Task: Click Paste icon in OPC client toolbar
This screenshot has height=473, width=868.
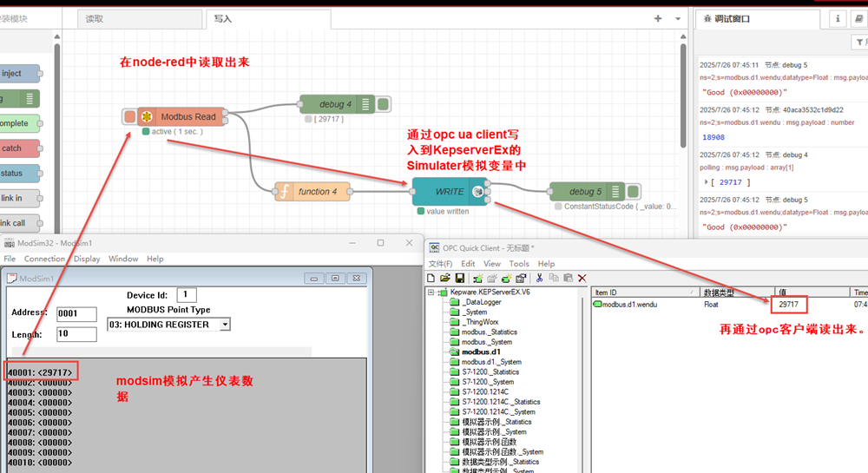Action: tap(568, 279)
